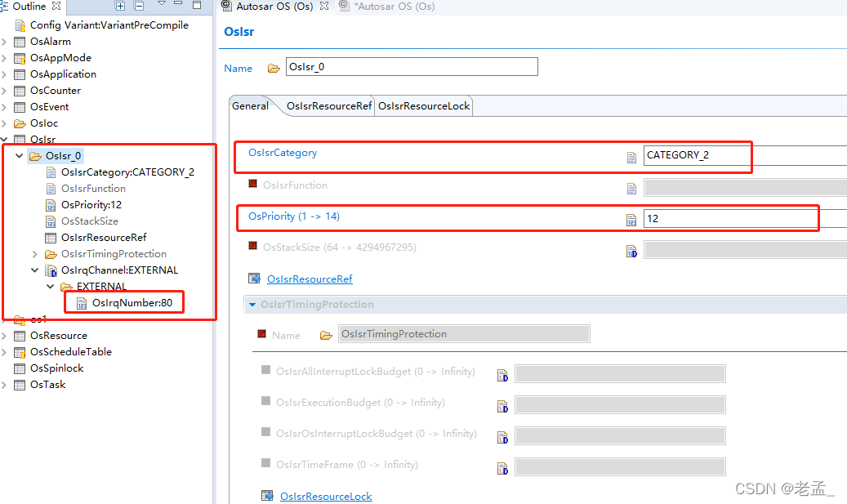Open the OsIsrResourceRef link in General tab
The height and width of the screenshot is (504, 847).
(310, 279)
